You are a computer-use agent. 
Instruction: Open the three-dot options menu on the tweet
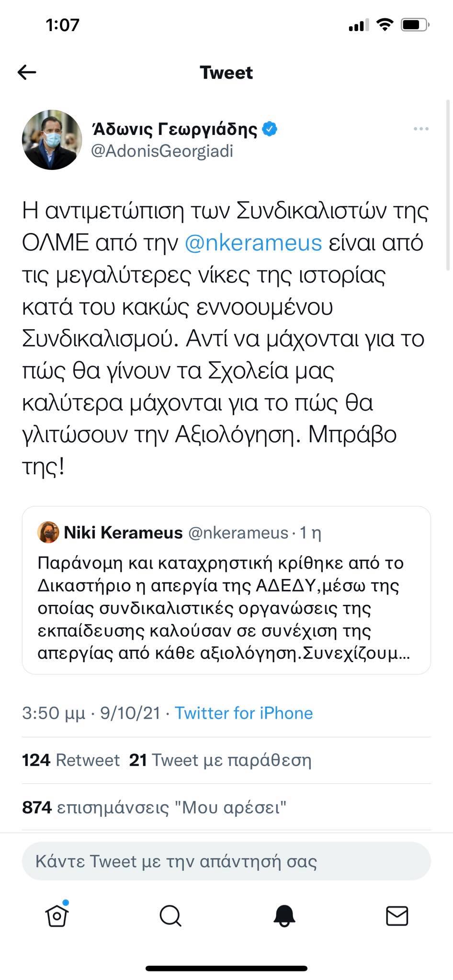point(421,128)
